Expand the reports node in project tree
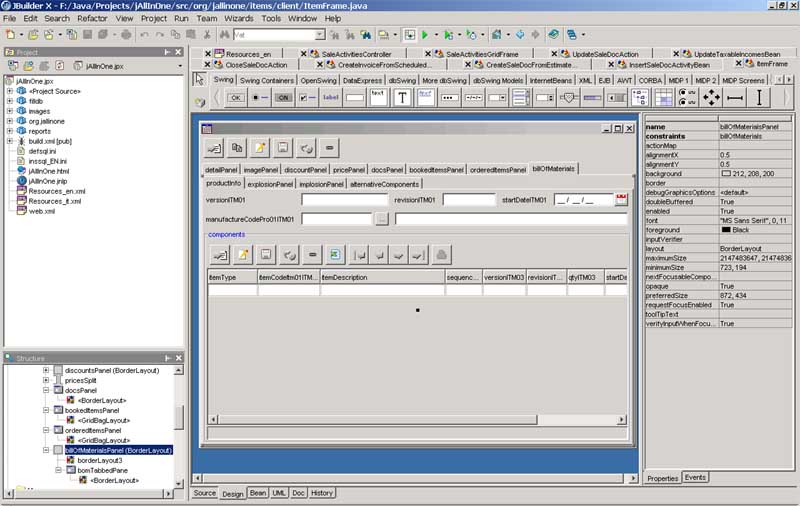Image resolution: width=800 pixels, height=506 pixels. pyautogui.click(x=9, y=131)
